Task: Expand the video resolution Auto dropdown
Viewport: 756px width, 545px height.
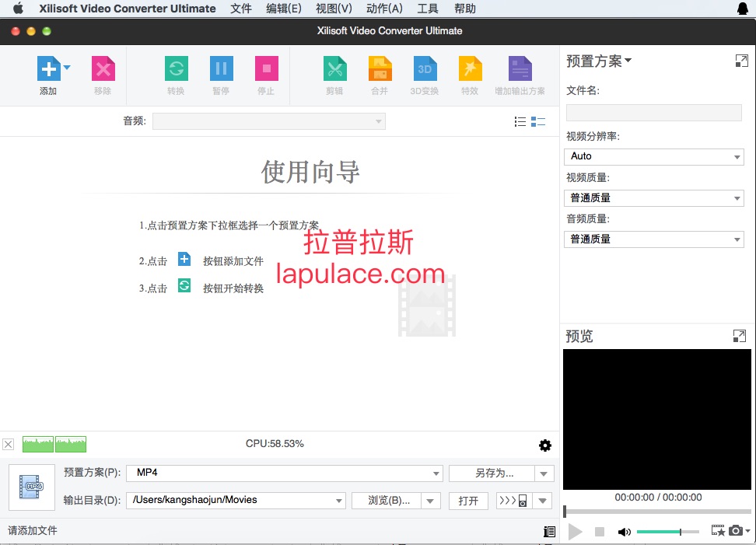Action: (653, 156)
